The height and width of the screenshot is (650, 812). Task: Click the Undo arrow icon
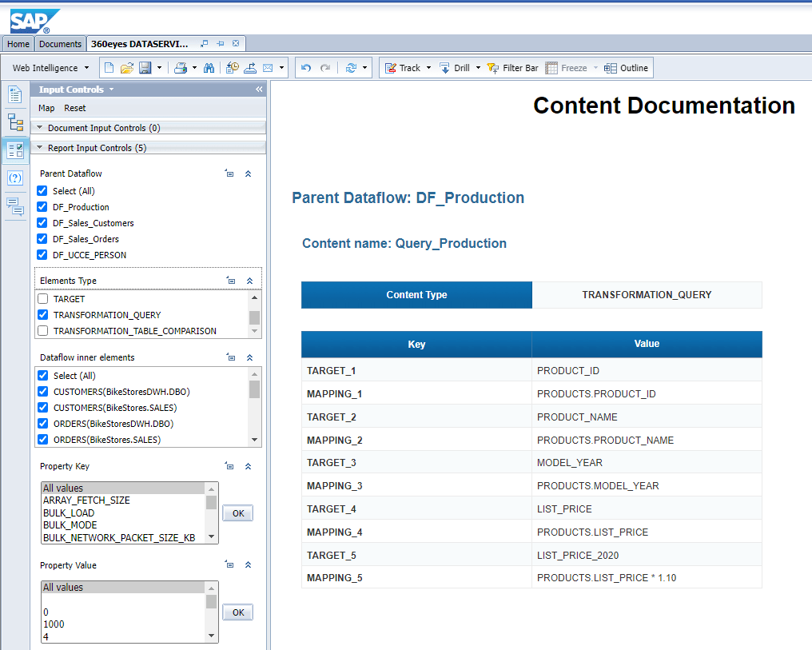coord(306,68)
